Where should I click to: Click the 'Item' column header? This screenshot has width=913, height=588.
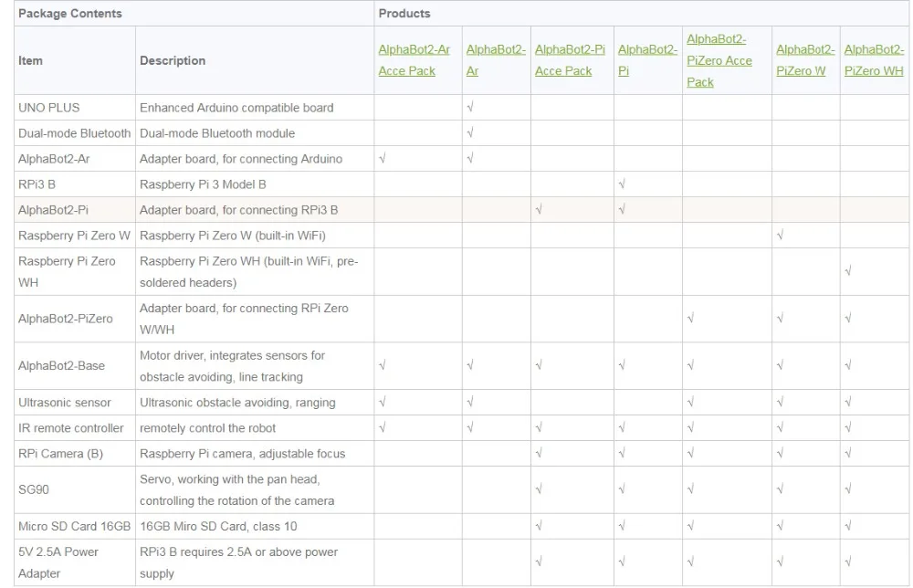point(75,60)
